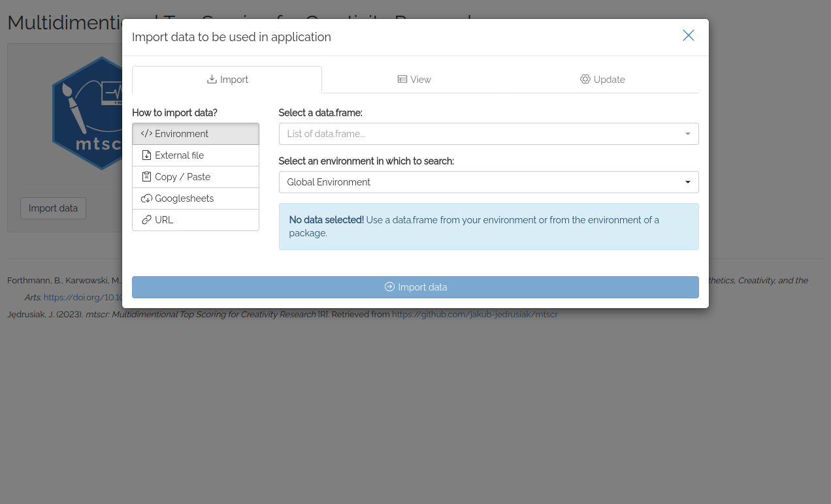Click the 'No data selected!' info alert
831x504 pixels.
tap(488, 227)
